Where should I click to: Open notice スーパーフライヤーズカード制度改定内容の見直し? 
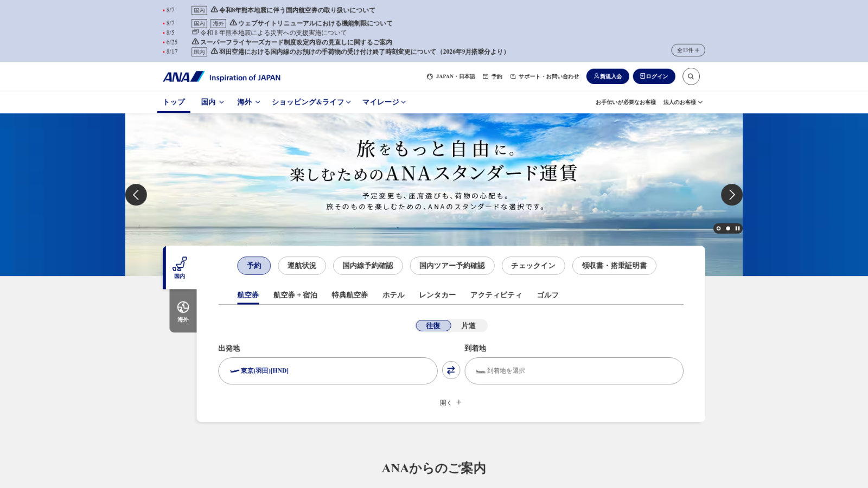pos(292,42)
